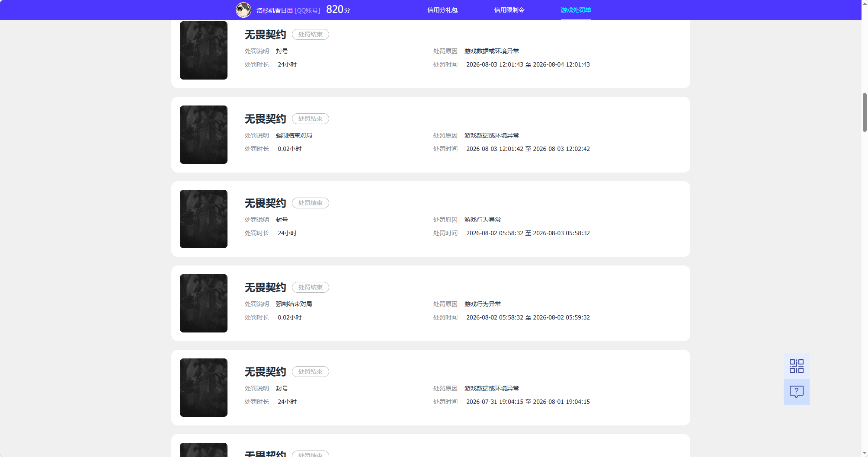
Task: Click the user avatar in the header
Action: tap(243, 10)
